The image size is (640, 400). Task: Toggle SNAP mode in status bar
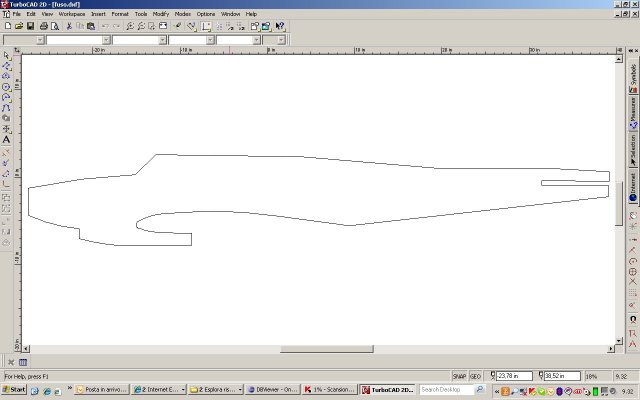tap(459, 376)
